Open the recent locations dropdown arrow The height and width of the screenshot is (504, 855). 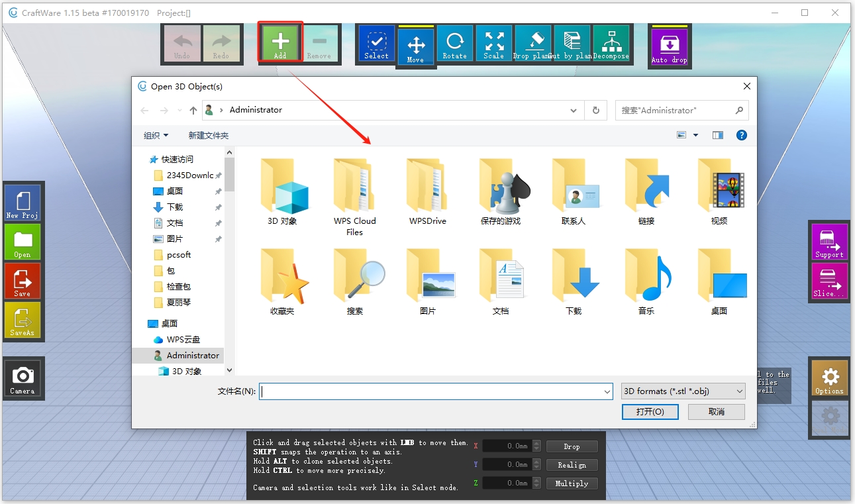(x=179, y=111)
